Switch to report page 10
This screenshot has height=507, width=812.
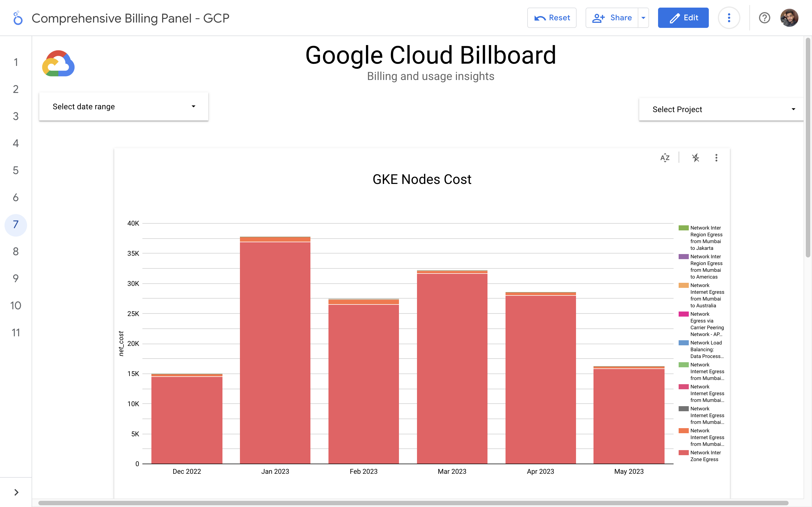16,306
